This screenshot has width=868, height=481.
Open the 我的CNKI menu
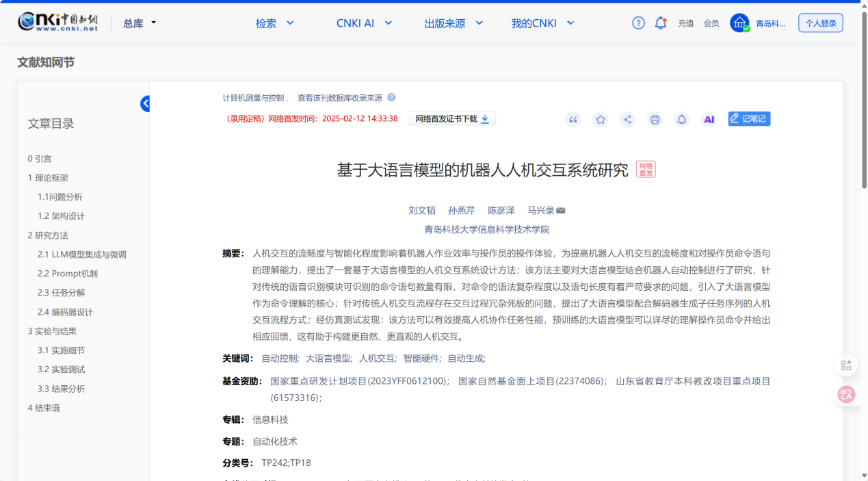[x=542, y=23]
